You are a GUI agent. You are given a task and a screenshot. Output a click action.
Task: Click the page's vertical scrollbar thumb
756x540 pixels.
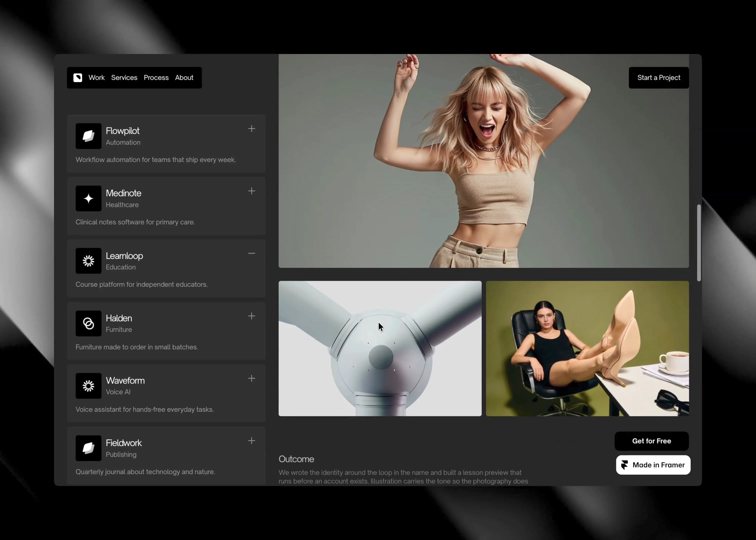(x=699, y=243)
